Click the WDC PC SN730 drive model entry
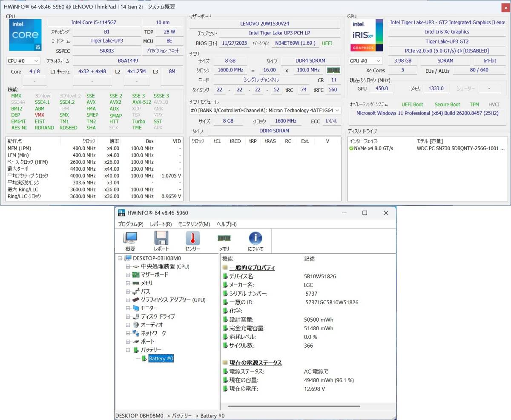Image resolution: width=511 pixels, height=420 pixels. [461, 149]
